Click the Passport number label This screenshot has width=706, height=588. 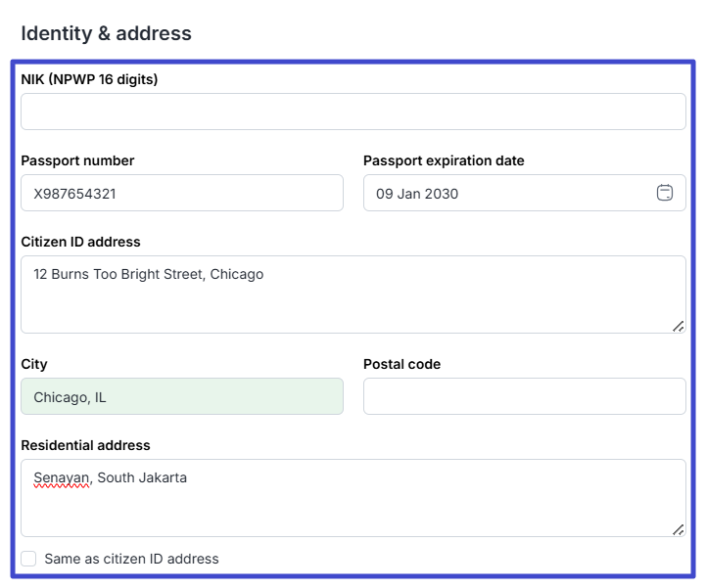coord(77,160)
